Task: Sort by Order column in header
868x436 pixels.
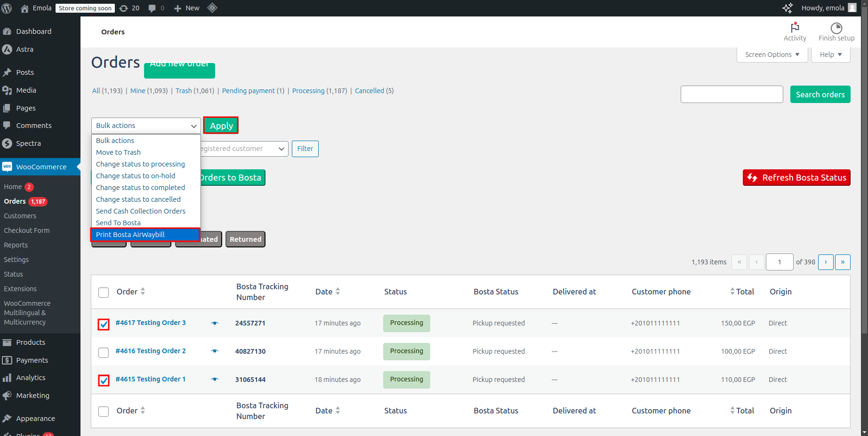Action: coord(131,292)
